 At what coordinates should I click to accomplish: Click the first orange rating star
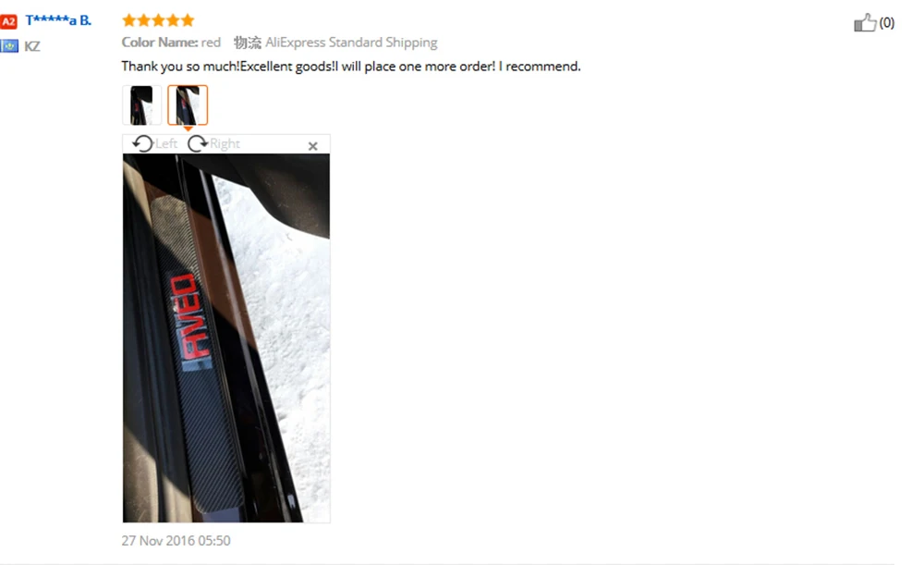coord(129,20)
